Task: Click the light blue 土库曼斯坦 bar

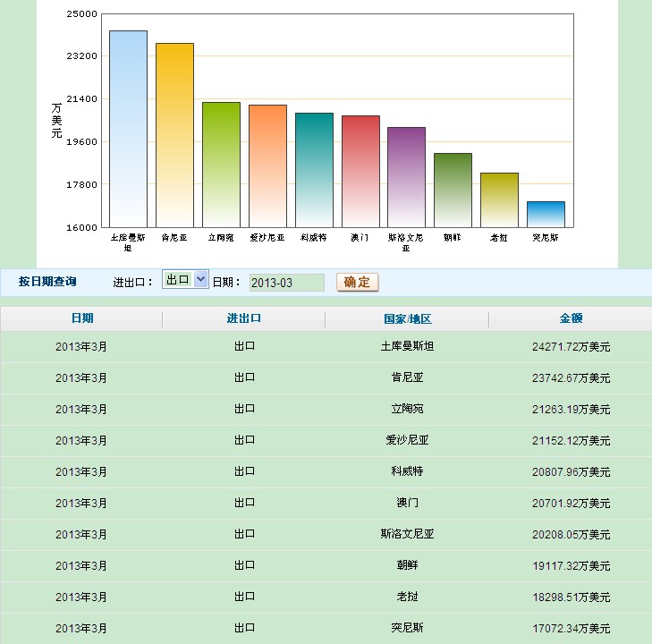Action: point(128,129)
